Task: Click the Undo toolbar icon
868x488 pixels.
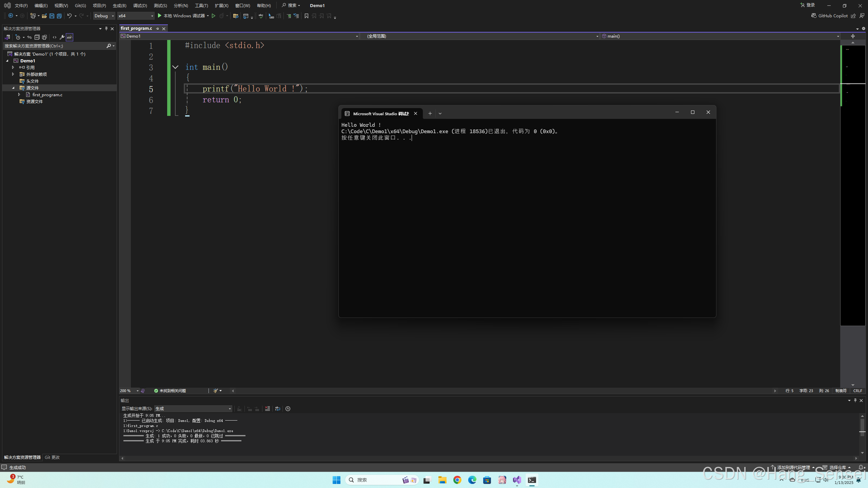Action: 69,16
